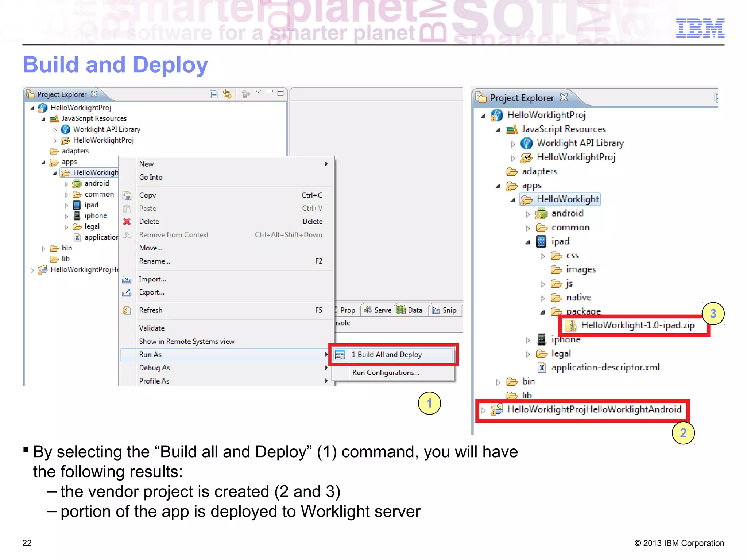747x560 pixels.
Task: Maximize the left Project Explorer view
Action: click(x=280, y=93)
